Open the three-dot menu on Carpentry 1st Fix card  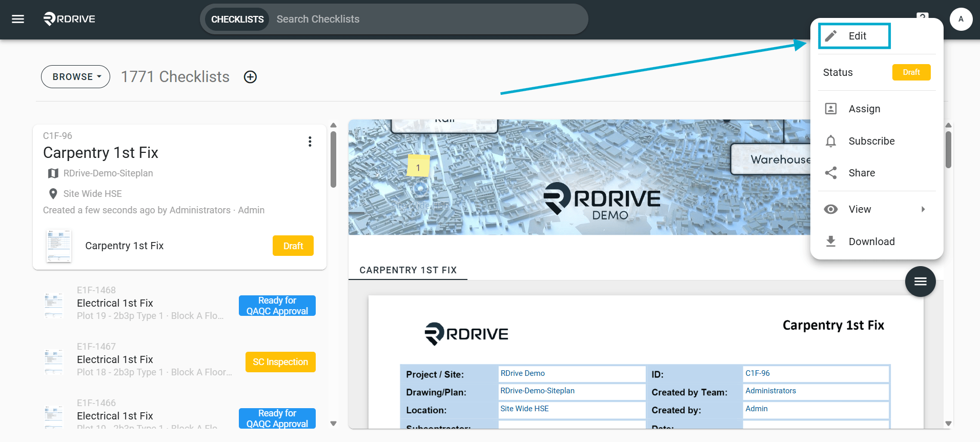coord(310,142)
